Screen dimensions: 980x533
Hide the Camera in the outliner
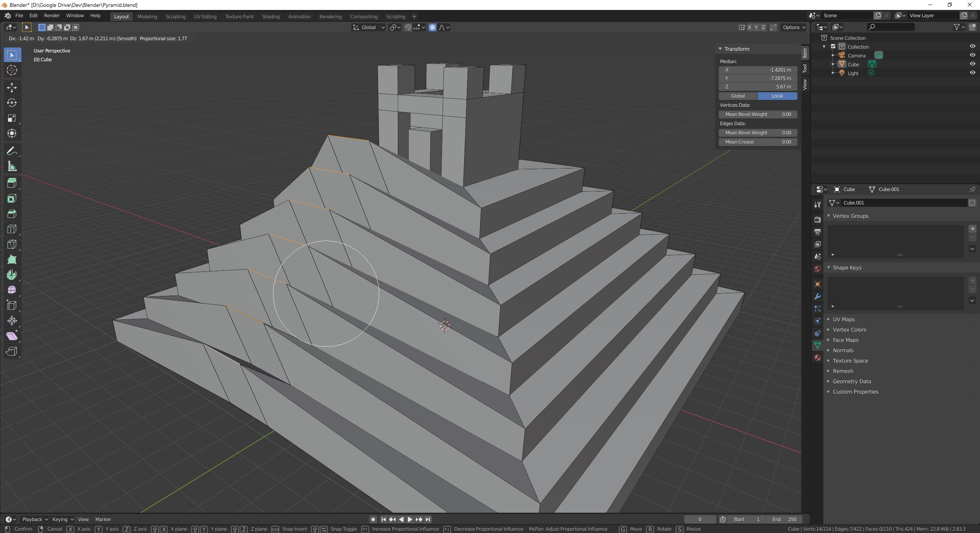click(973, 55)
